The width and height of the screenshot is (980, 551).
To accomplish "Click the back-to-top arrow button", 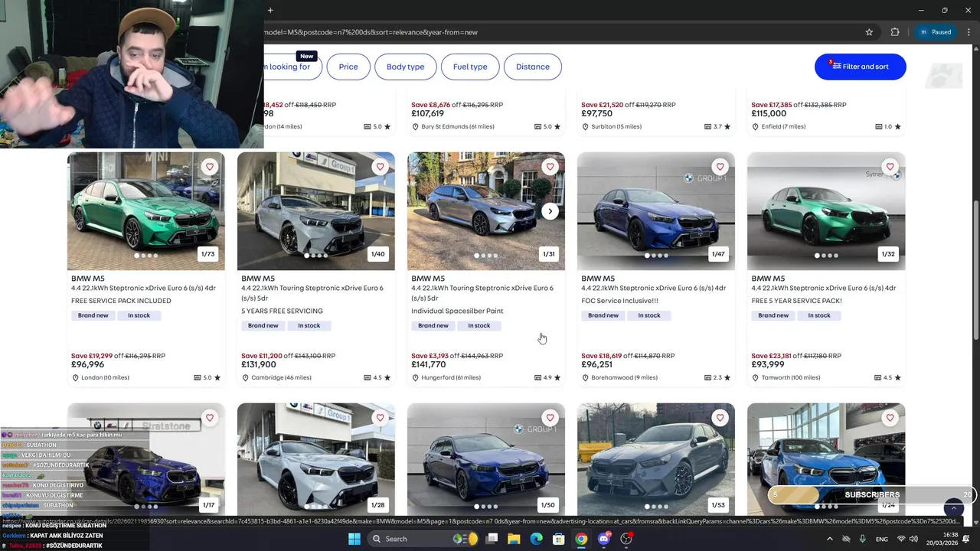I will point(953,509).
